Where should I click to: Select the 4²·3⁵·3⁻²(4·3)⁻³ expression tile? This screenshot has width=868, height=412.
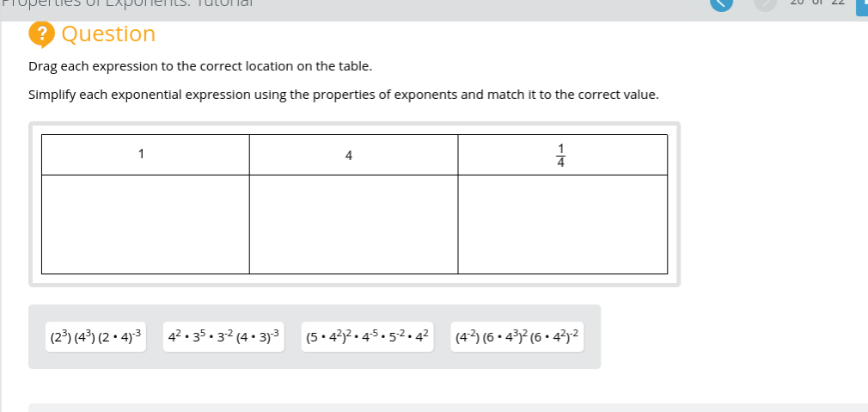(223, 336)
